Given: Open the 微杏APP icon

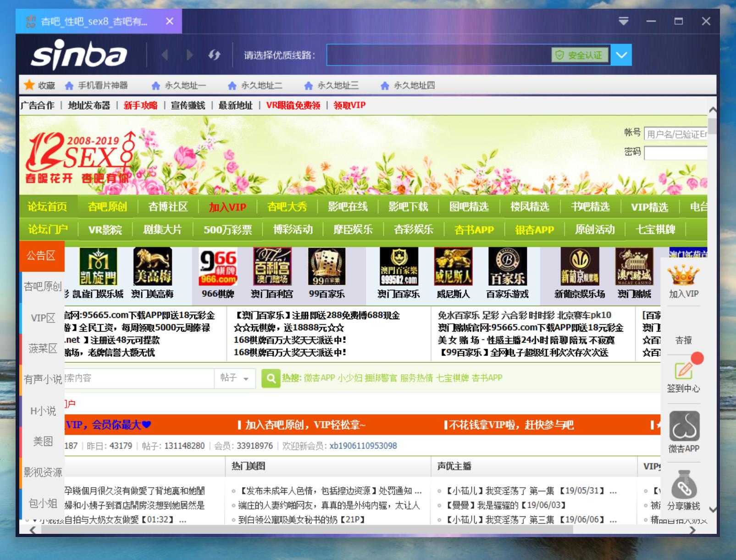Looking at the screenshot, I should [684, 426].
